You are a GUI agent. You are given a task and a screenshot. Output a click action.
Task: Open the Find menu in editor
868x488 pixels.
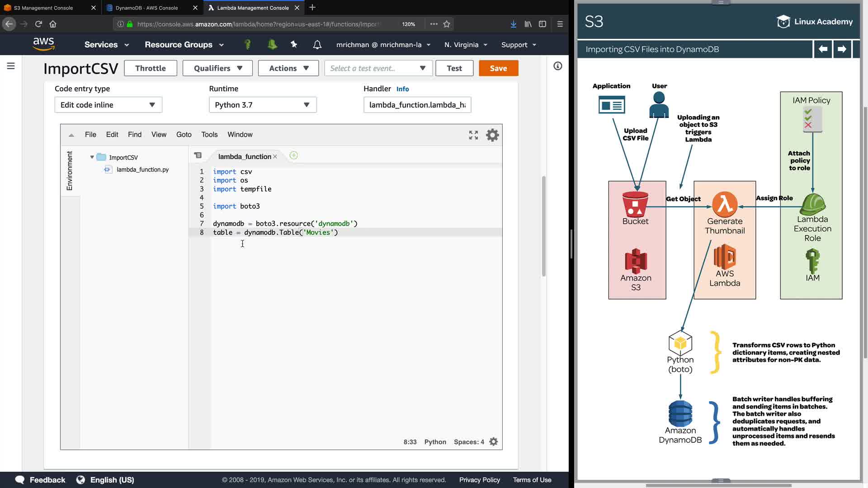(134, 135)
